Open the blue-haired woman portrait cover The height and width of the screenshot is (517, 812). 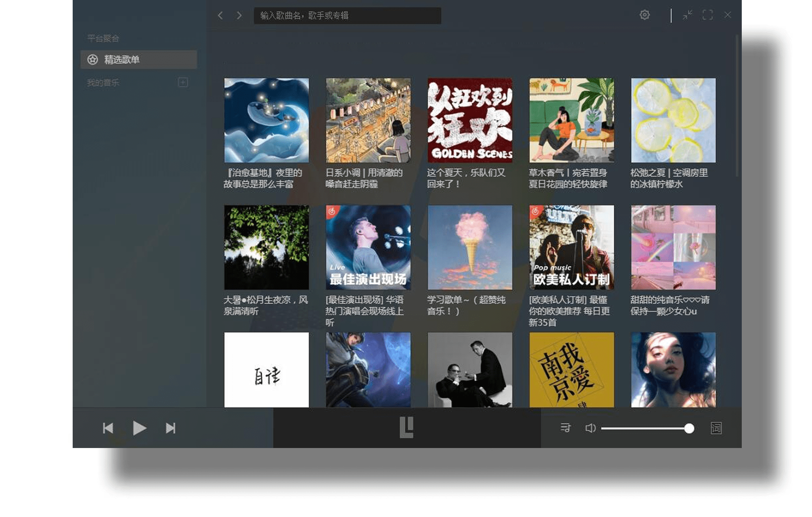tap(674, 370)
